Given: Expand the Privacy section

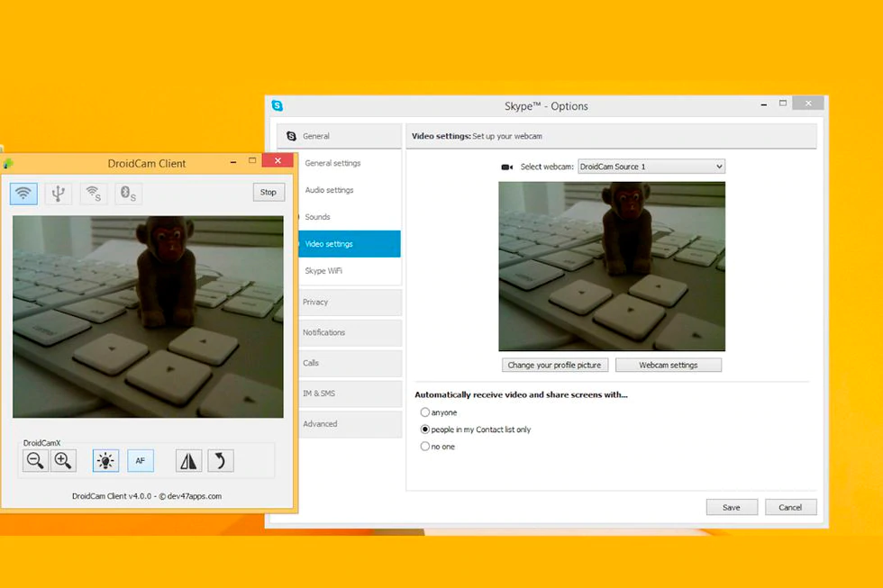Looking at the screenshot, I should click(339, 303).
